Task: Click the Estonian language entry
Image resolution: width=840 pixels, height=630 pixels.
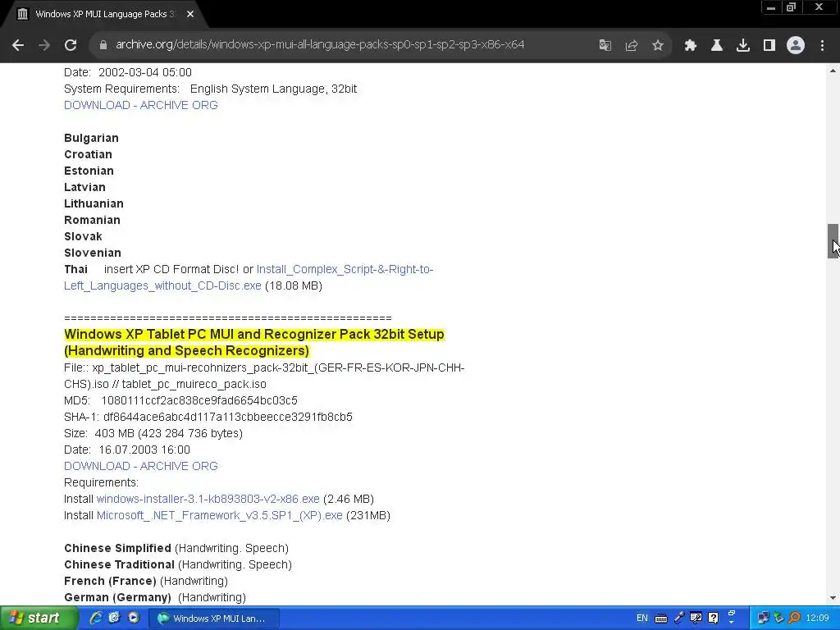Action: pos(89,171)
